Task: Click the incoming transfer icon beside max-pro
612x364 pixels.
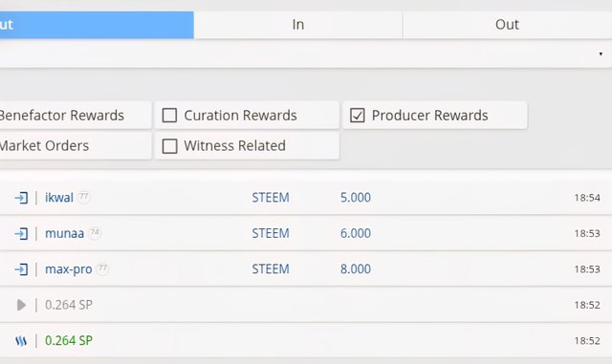Action: click(x=21, y=269)
